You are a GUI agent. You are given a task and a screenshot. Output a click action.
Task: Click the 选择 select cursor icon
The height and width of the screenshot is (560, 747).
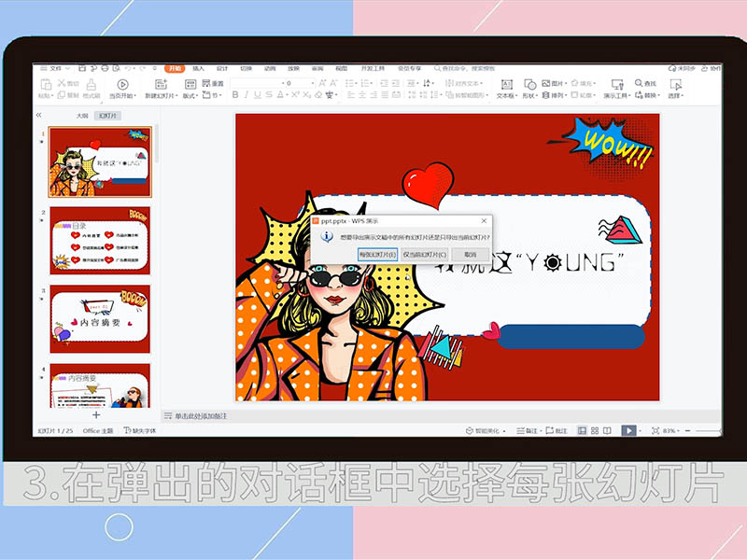coord(675,85)
